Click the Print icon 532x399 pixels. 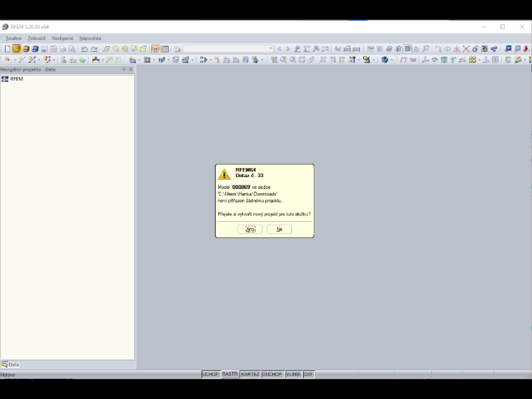(x=62, y=49)
